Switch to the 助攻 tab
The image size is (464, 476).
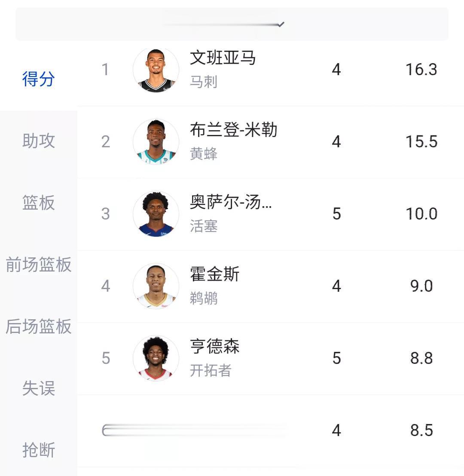pyautogui.click(x=39, y=141)
